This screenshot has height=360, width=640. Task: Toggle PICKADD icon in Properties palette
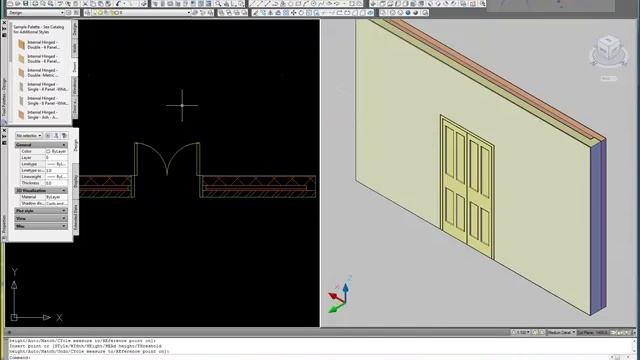(x=48, y=136)
